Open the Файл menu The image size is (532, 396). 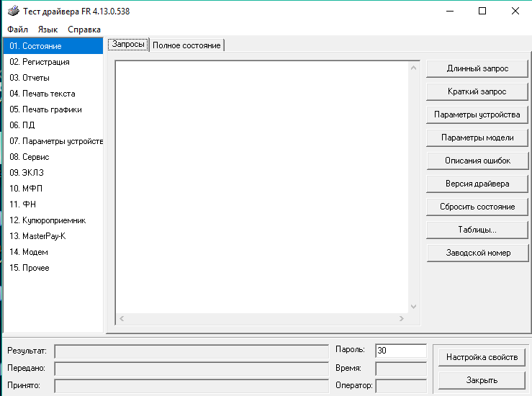click(x=18, y=30)
